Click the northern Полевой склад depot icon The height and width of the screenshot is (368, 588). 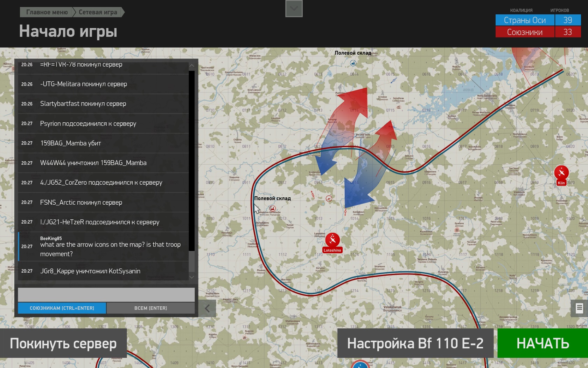click(x=353, y=63)
